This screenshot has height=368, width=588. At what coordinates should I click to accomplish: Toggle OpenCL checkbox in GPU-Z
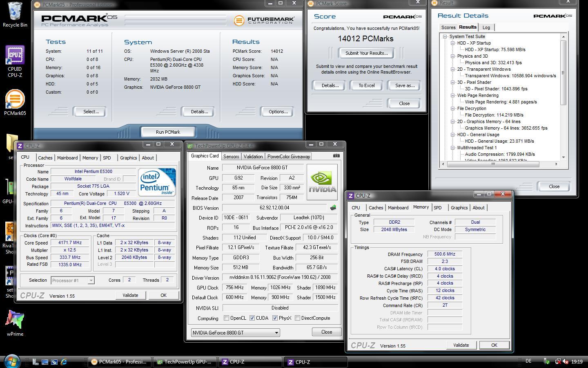(x=226, y=318)
